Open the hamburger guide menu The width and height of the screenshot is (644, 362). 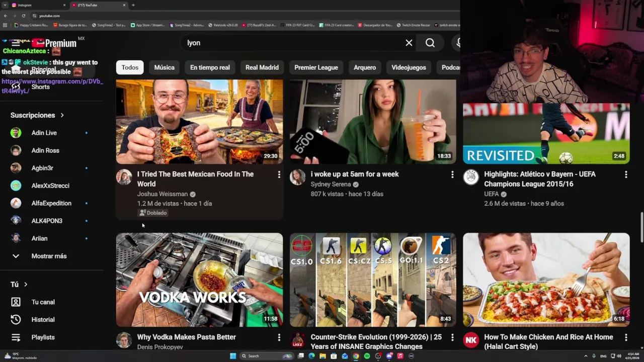point(16,43)
